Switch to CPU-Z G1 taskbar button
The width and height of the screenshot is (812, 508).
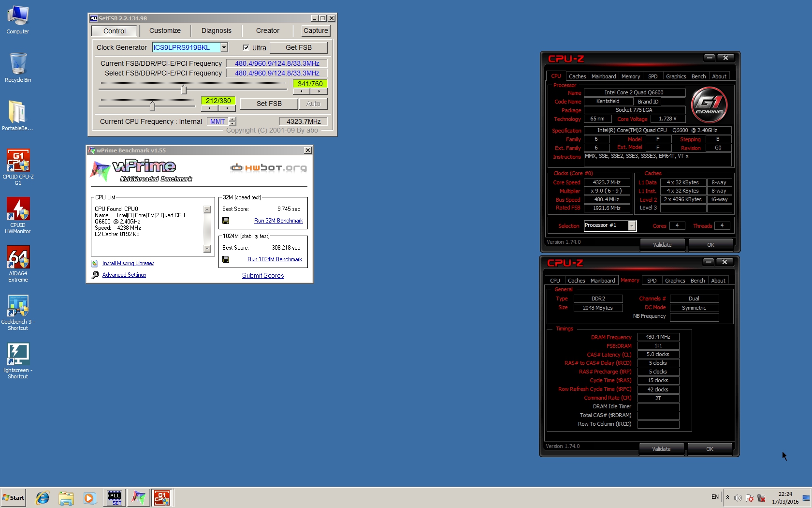click(x=162, y=498)
